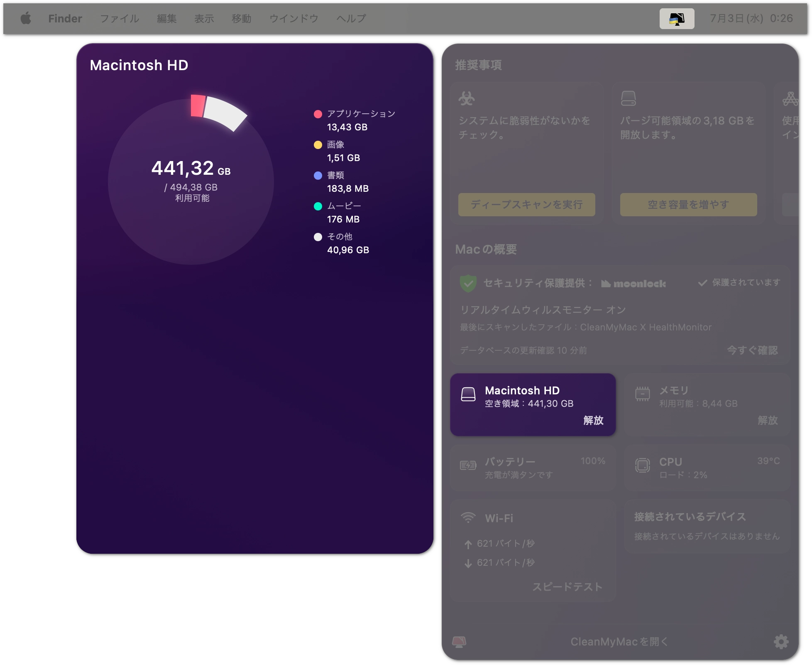
Task: Click the CPU processor icon
Action: pyautogui.click(x=642, y=465)
